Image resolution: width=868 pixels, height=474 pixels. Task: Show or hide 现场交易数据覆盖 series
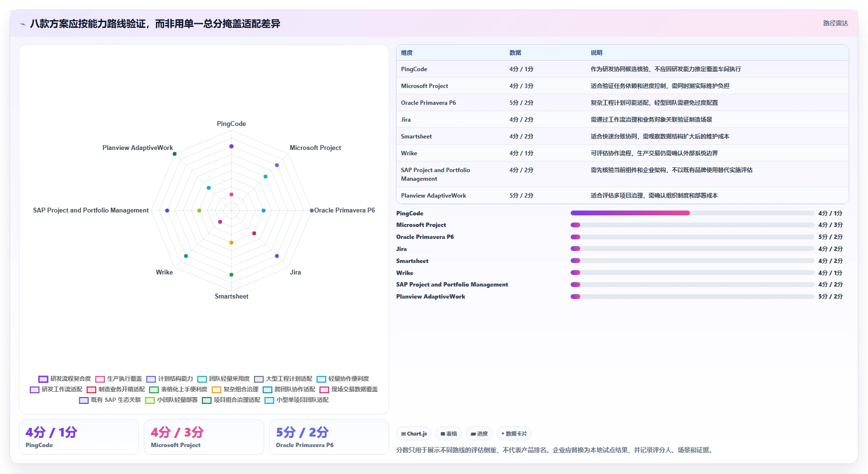[349, 389]
